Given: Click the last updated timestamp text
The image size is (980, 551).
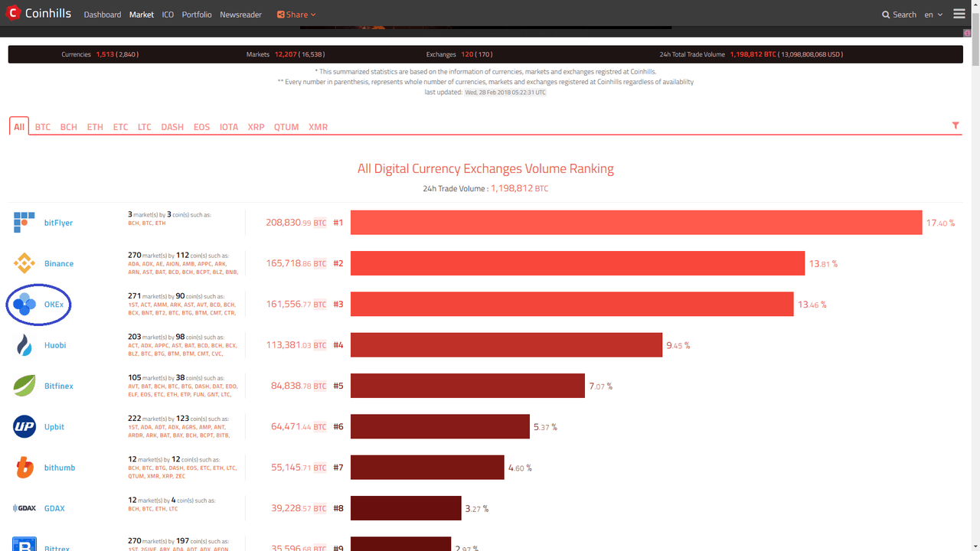Looking at the screenshot, I should [x=505, y=92].
